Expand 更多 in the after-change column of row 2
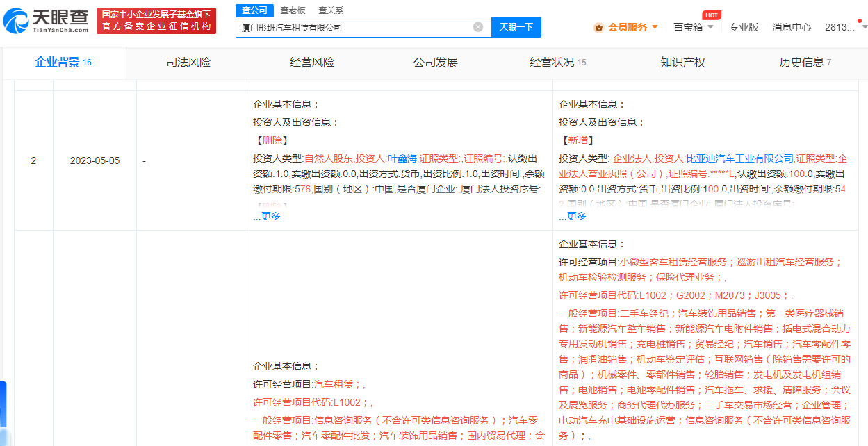Image resolution: width=868 pixels, height=446 pixels. point(577,216)
